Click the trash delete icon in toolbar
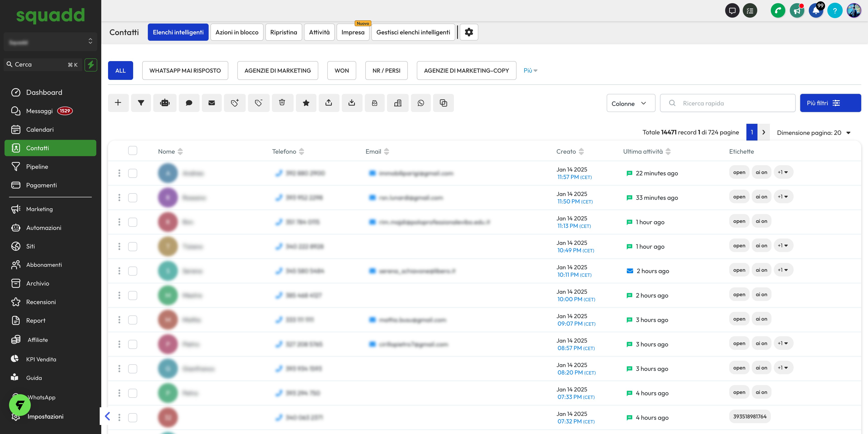The height and width of the screenshot is (434, 868). point(282,103)
